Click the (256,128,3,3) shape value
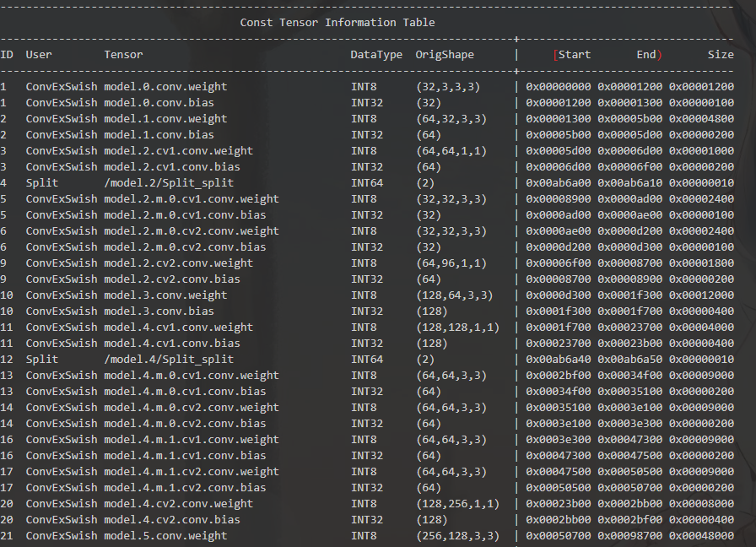This screenshot has height=547, width=756. [457, 536]
